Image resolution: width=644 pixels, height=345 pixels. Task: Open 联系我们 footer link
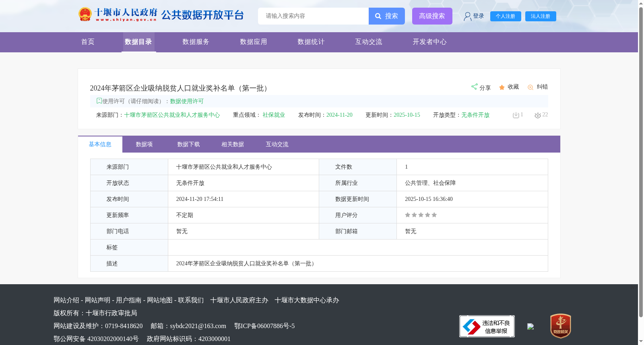[x=191, y=300]
